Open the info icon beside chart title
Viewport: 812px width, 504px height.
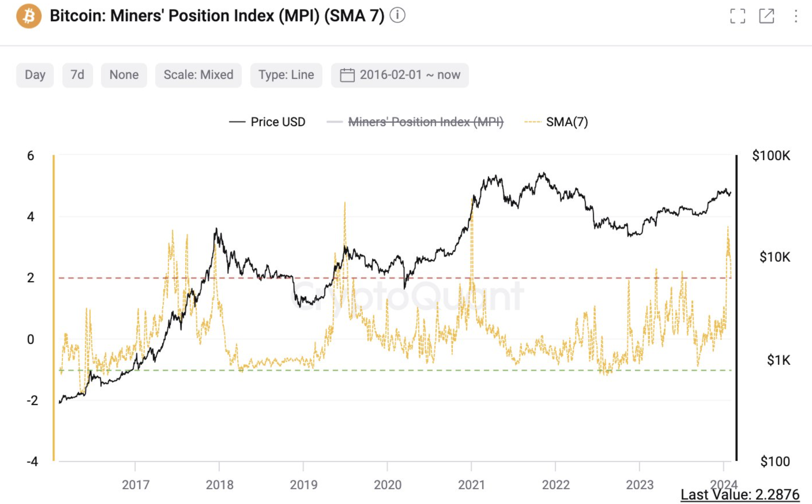point(397,15)
